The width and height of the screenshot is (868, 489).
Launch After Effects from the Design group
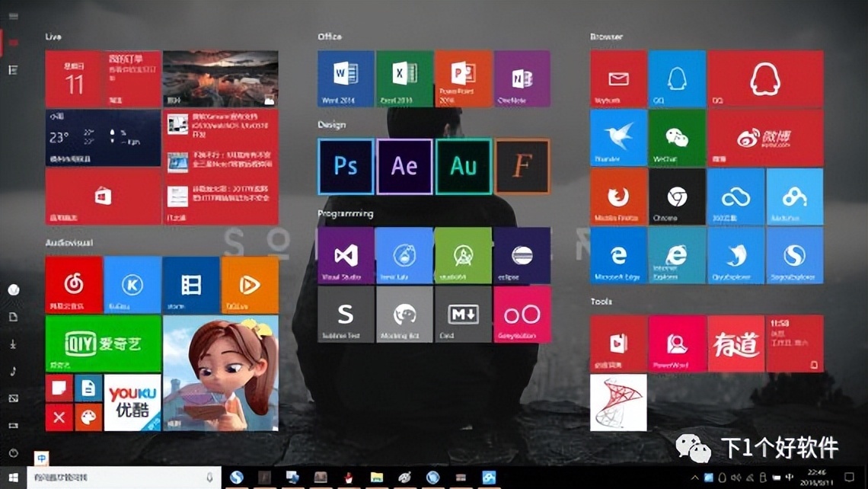coord(404,166)
